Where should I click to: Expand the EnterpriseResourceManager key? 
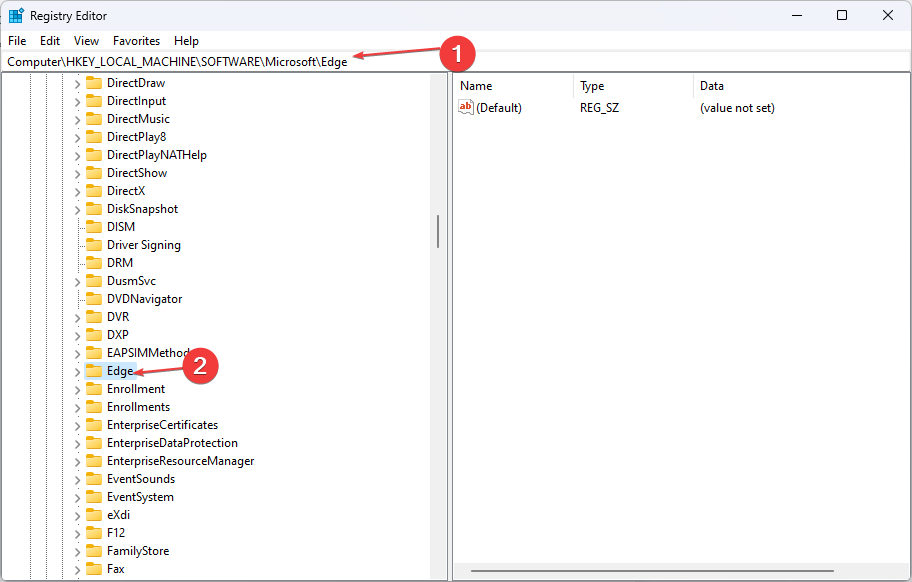tap(77, 462)
